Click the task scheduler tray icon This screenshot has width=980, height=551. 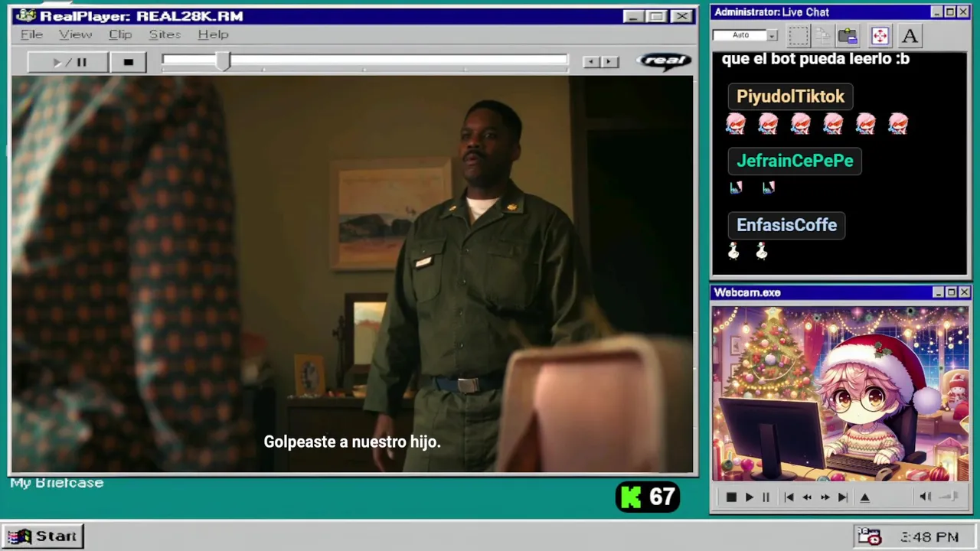[869, 536]
